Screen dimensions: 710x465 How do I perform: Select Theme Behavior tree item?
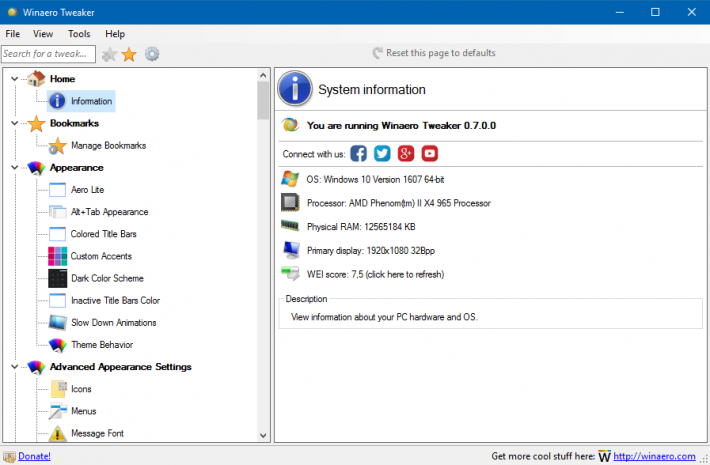coord(102,345)
